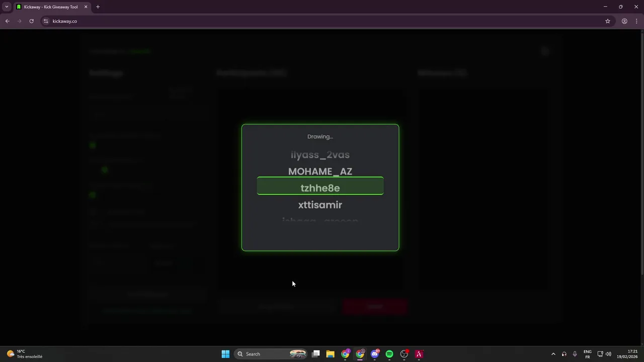This screenshot has height=362, width=644.
Task: Click the faded name ilyass_2vas
Action: coord(320,155)
